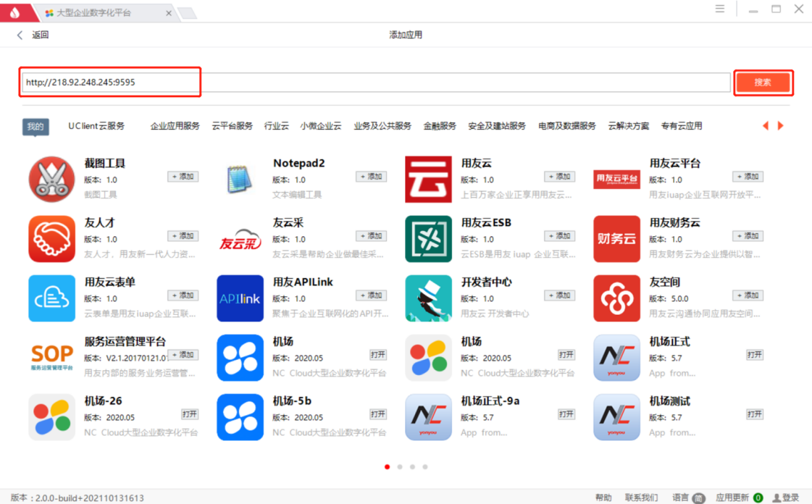Click the 语言 language option

click(688, 497)
